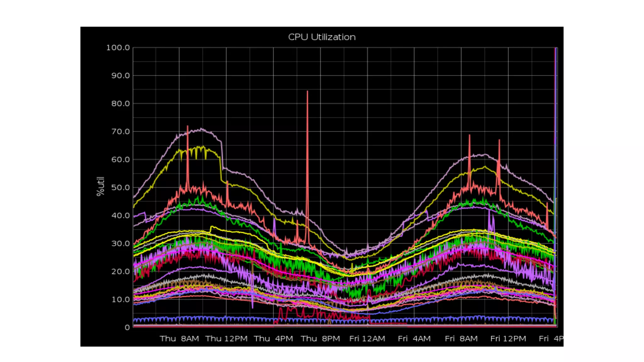Click the tallest red spike's peak near 85%
Image resolution: width=644 pixels, height=362 pixels.
[307, 91]
